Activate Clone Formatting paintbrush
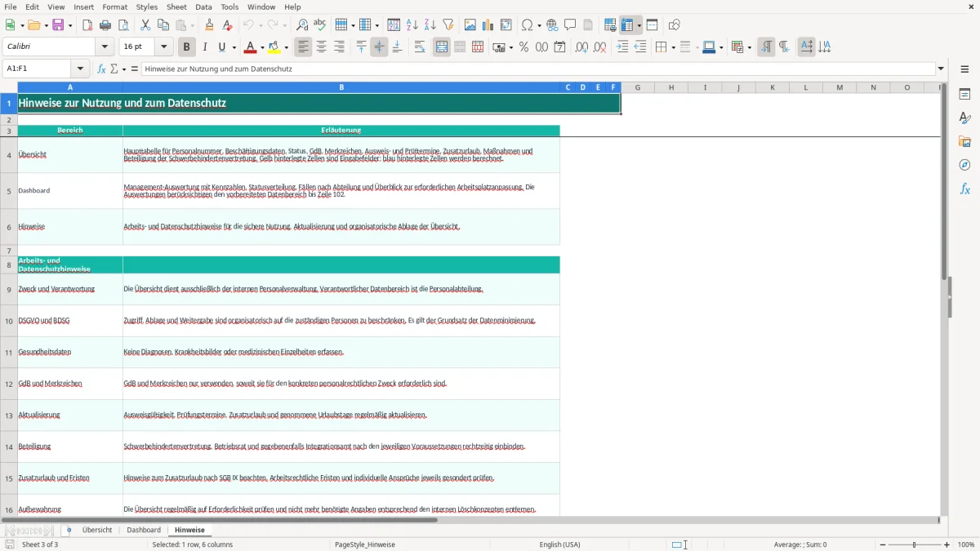This screenshot has width=980, height=551. coord(209,25)
